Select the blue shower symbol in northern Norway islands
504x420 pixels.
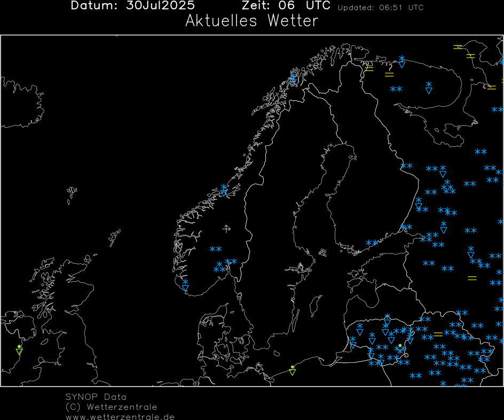click(293, 79)
